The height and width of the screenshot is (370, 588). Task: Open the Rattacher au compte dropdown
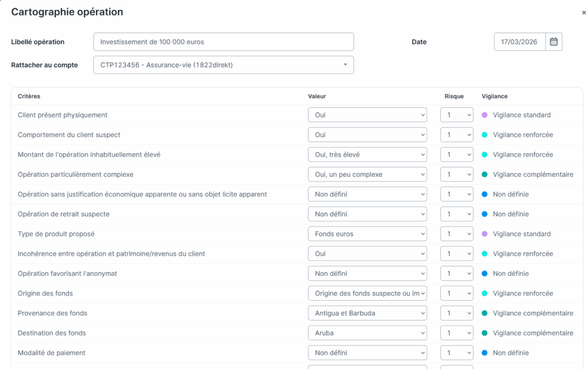(223, 65)
